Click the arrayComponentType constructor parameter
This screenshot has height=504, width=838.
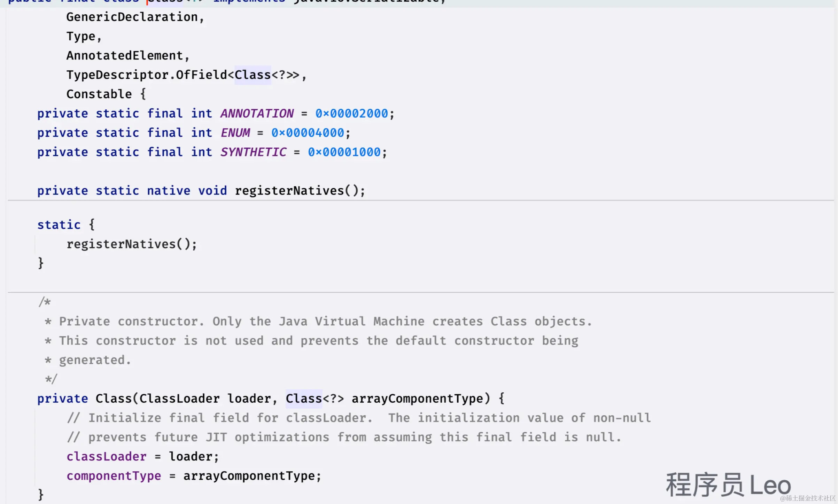click(417, 399)
